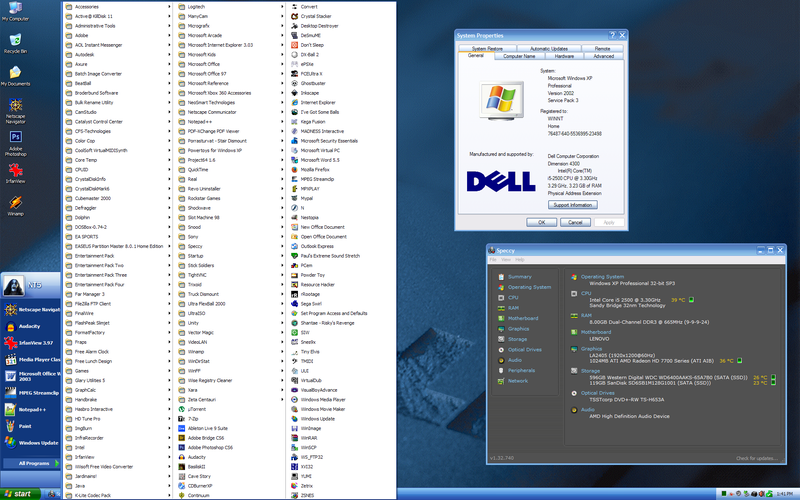The height and width of the screenshot is (500, 800).
Task: Expand Accessories program folder submenu
Action: coord(117,7)
